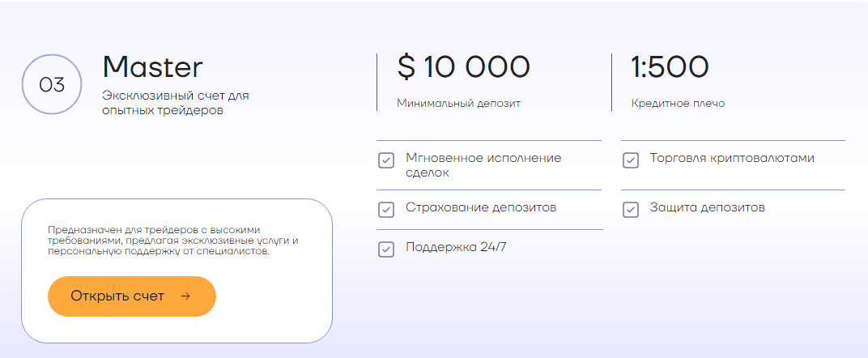Screen dimensions: 868x358
Task: Click the Торговля криптовалютами feature text
Action: (x=732, y=158)
